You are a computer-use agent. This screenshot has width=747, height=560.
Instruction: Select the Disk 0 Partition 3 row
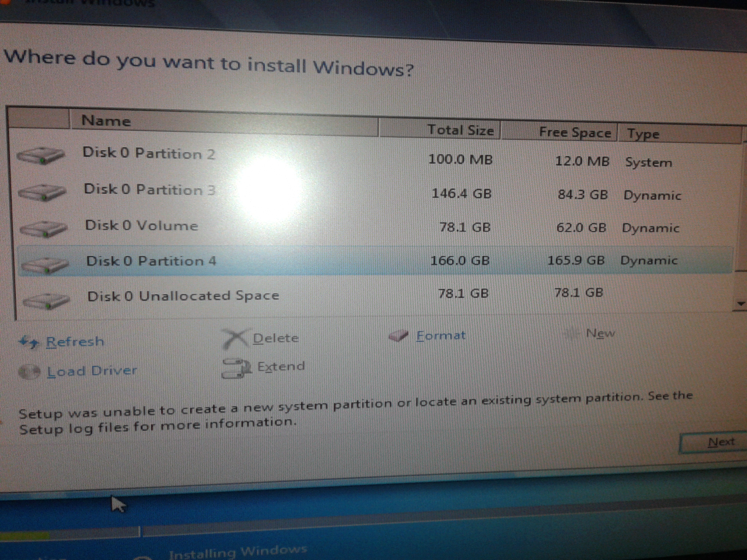[149, 190]
